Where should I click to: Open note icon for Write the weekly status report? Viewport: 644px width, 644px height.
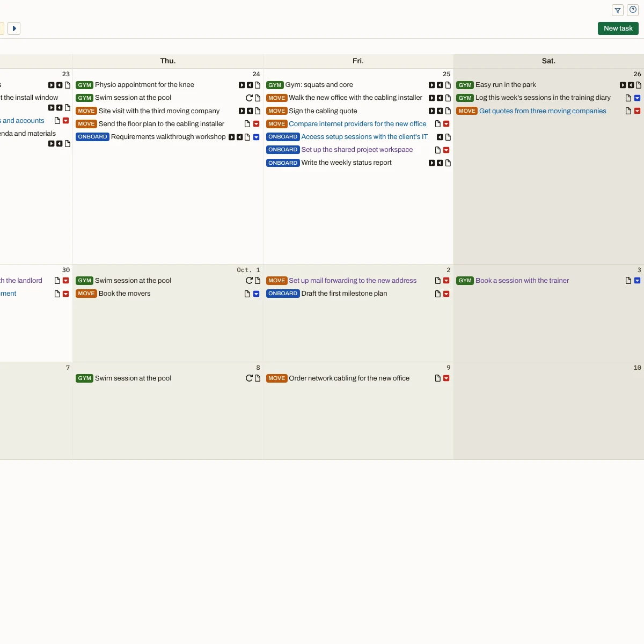[x=448, y=163]
